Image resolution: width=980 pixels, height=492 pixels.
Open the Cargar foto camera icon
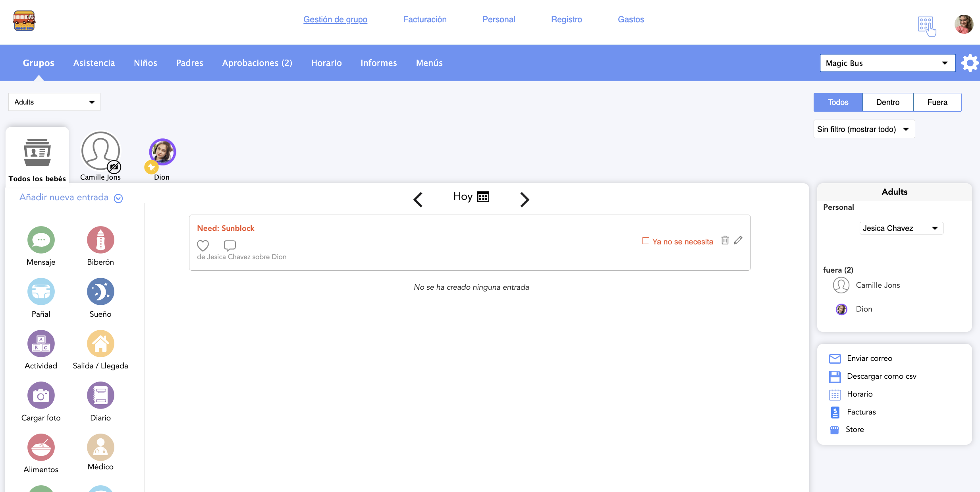tap(41, 395)
